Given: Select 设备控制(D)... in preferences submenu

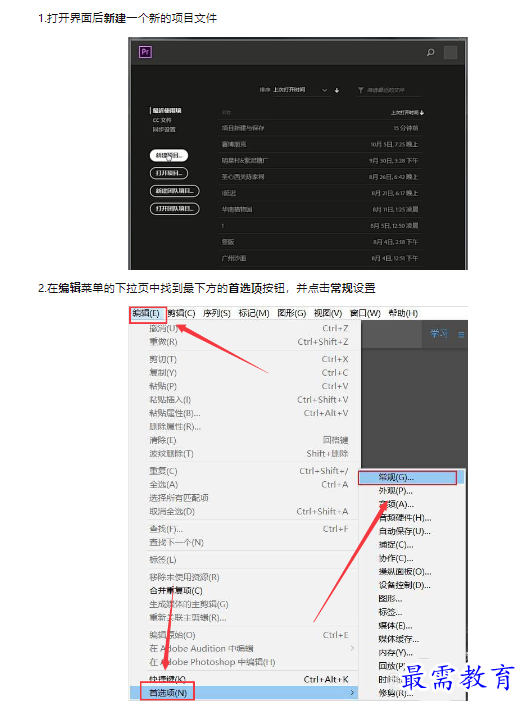Looking at the screenshot, I should [x=411, y=586].
